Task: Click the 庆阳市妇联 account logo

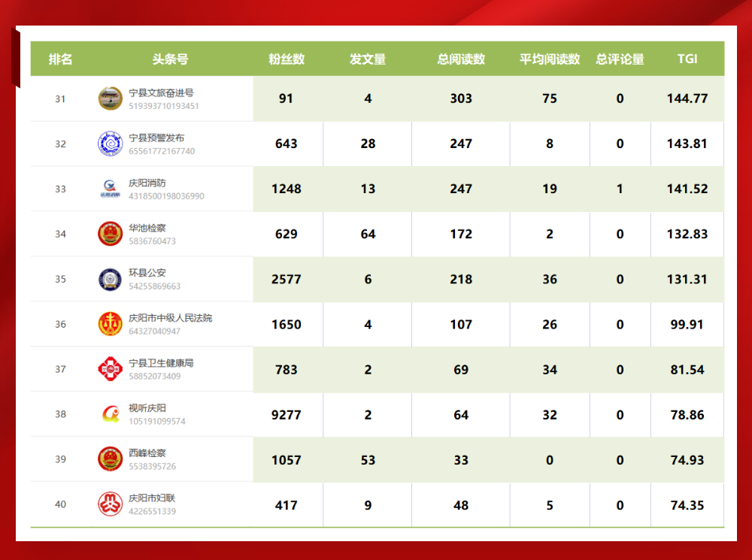Action: [x=110, y=504]
